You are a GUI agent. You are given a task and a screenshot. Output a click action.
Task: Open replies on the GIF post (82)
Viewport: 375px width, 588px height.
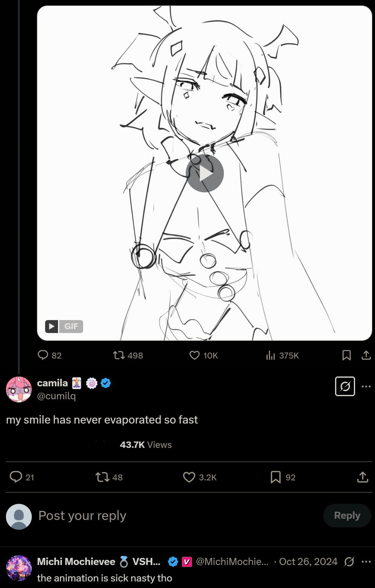coord(50,355)
